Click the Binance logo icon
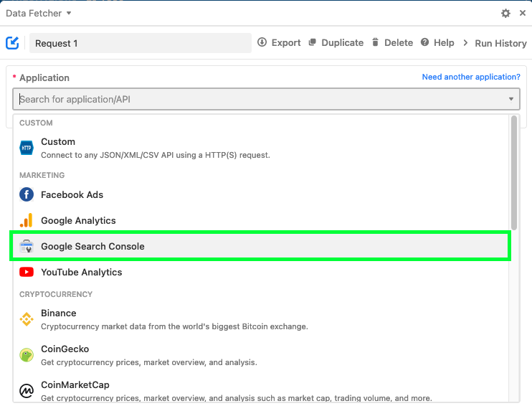The height and width of the screenshot is (411, 532). [x=27, y=319]
